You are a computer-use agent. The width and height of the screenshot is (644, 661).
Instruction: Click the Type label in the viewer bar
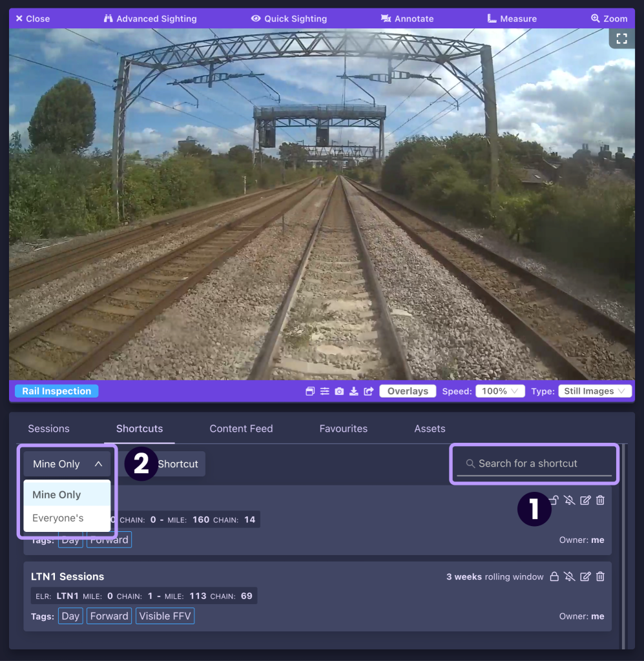[x=543, y=391]
